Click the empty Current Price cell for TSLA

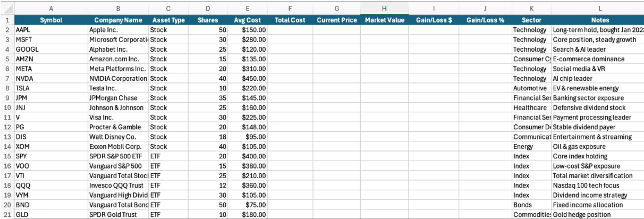(336, 88)
